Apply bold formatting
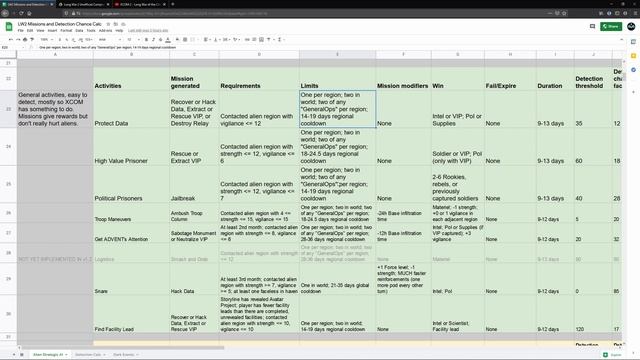 click(x=146, y=40)
